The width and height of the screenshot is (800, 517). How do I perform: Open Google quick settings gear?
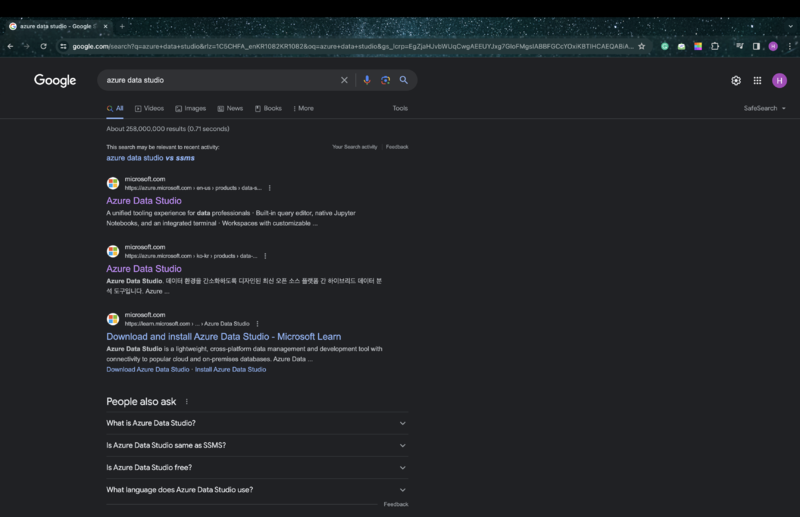(x=736, y=81)
